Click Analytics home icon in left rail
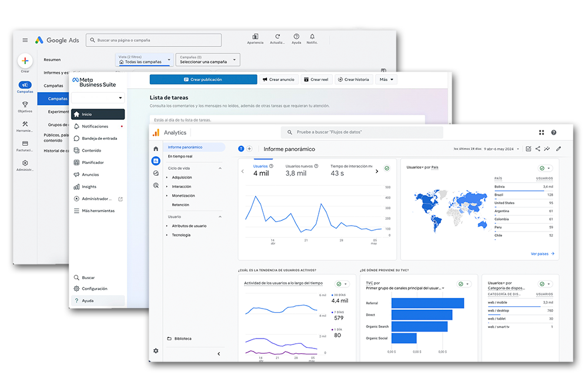 click(x=156, y=149)
